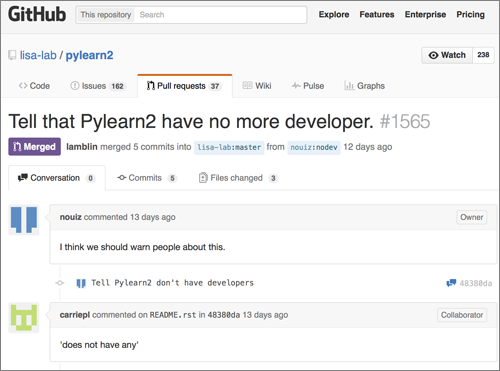500x371 pixels.
Task: Switch to the Code tab
Action: [34, 86]
